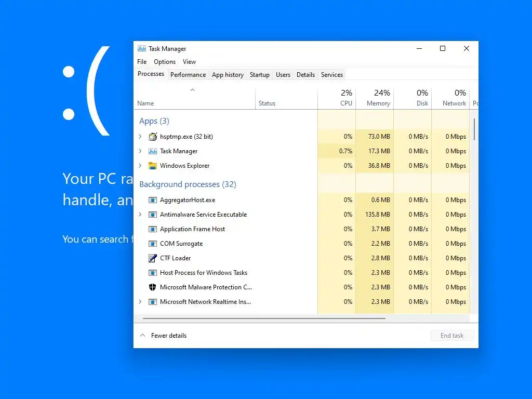Image resolution: width=532 pixels, height=399 pixels.
Task: Expand Microsoft Network Realtime Inspection entry
Action: [x=140, y=302]
